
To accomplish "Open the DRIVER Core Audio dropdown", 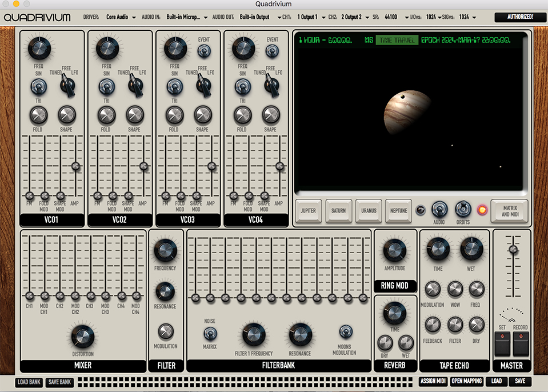I will (121, 17).
